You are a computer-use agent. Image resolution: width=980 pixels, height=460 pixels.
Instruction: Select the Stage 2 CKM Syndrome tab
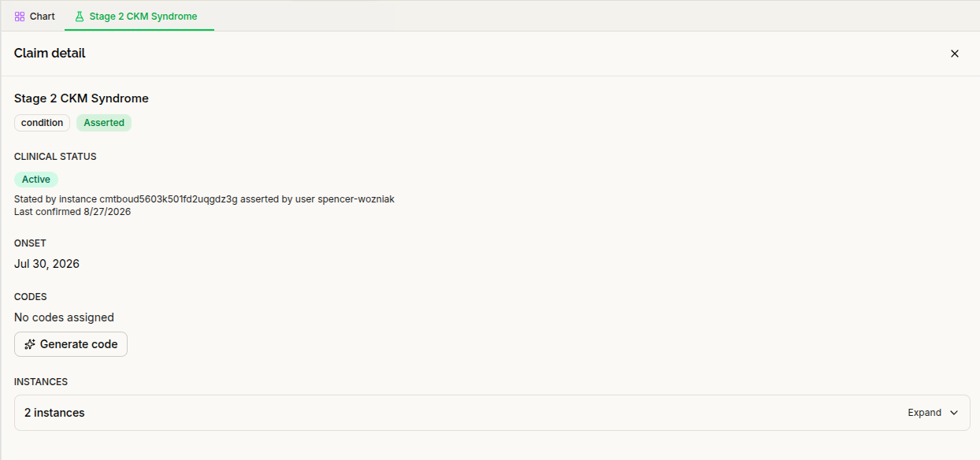click(139, 16)
